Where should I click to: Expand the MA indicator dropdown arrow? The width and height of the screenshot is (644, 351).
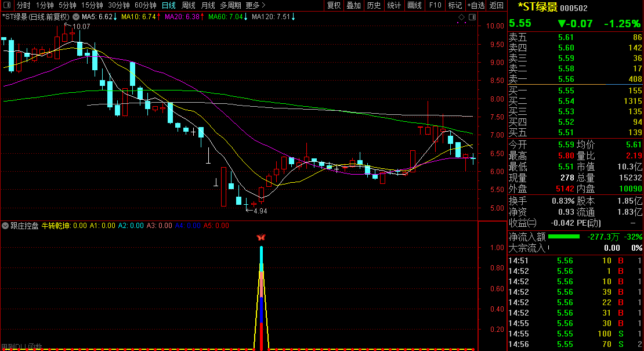click(x=76, y=17)
